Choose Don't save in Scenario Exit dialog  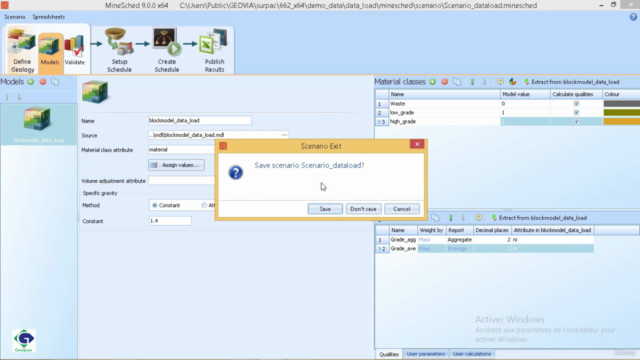pyautogui.click(x=363, y=209)
